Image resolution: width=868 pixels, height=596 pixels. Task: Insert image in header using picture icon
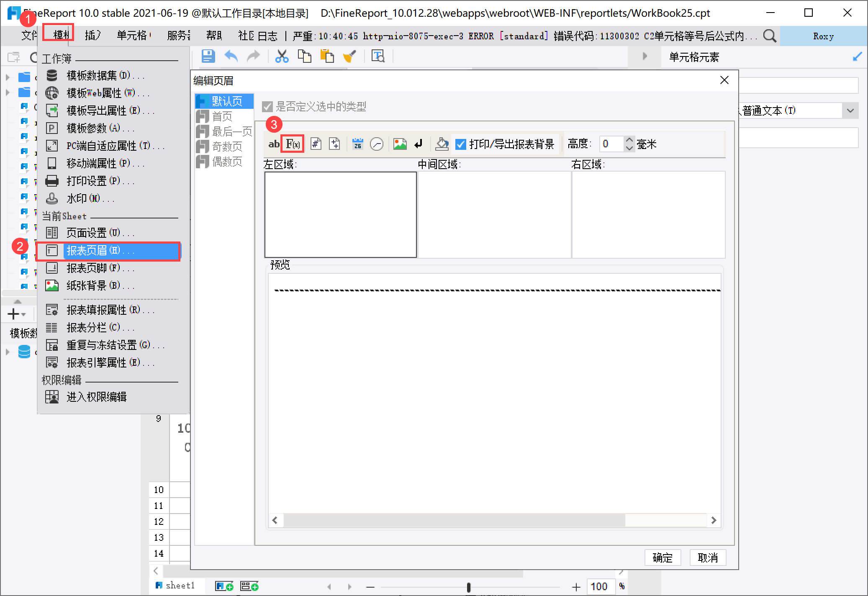tap(400, 144)
